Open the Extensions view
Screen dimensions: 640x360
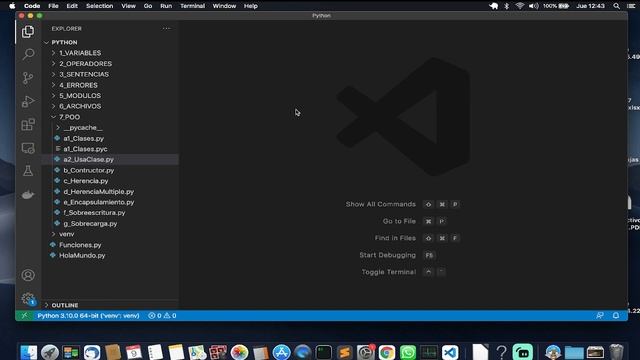pyautogui.click(x=28, y=124)
